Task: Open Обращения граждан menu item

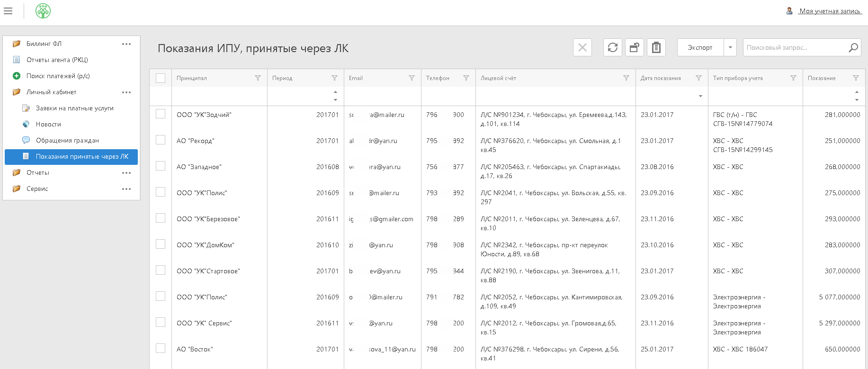Action: (x=67, y=140)
